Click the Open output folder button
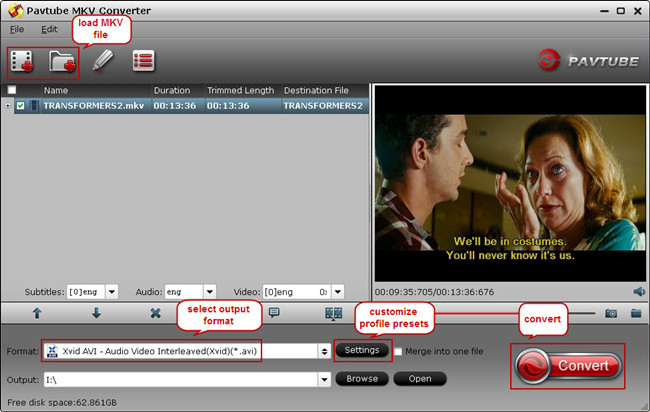Screen dimensions: 650x412 [x=420, y=379]
